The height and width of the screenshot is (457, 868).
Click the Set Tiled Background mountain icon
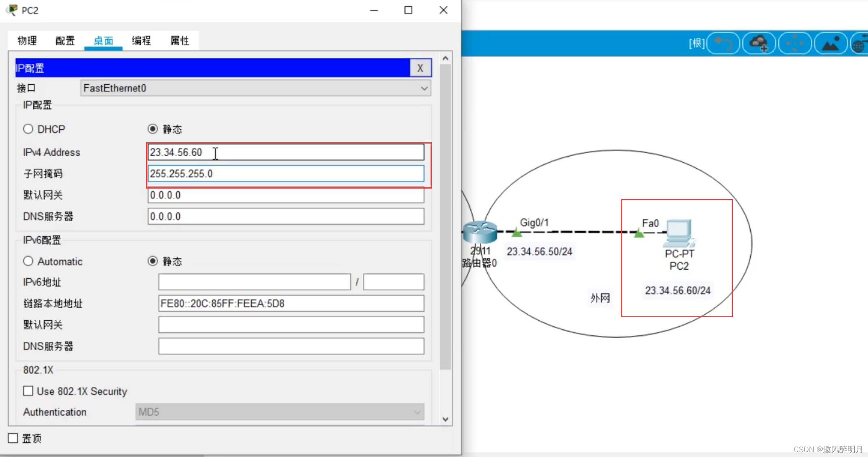pyautogui.click(x=830, y=43)
